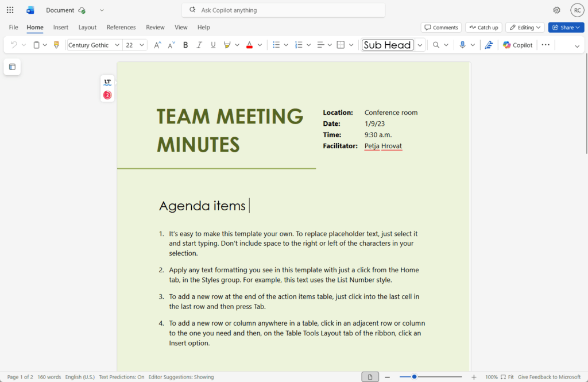Screen dimensions: 588x382
Task: Open the RC account avatar
Action: point(578,10)
